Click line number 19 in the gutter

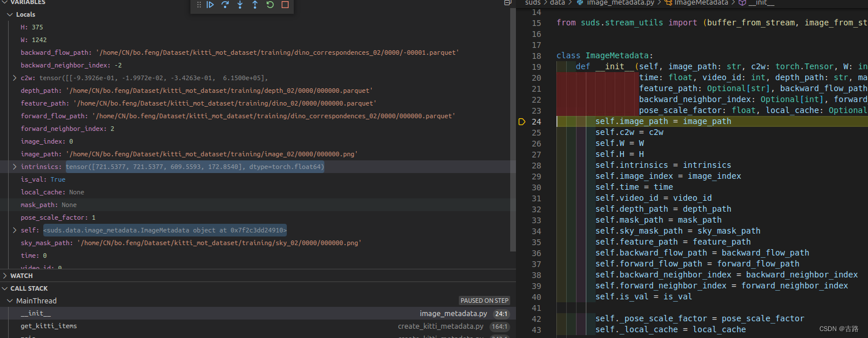point(536,67)
